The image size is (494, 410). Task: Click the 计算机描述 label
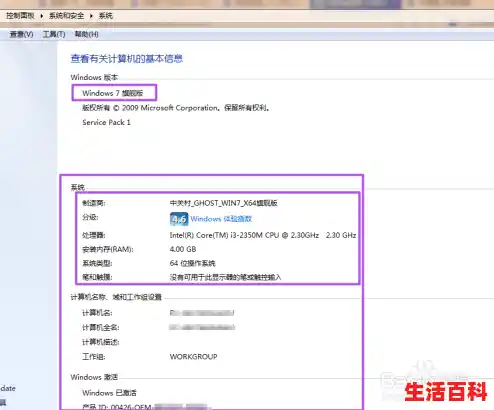[x=101, y=342]
